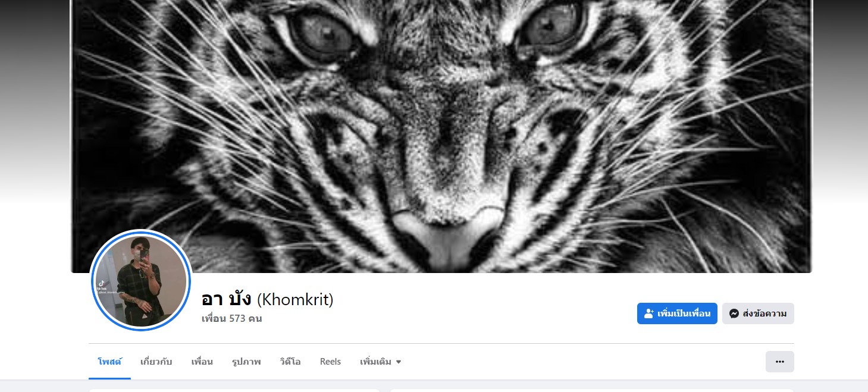Click the alternate name (Khomkrit)
Image resolution: width=868 pixels, height=392 pixels.
pyautogui.click(x=295, y=299)
